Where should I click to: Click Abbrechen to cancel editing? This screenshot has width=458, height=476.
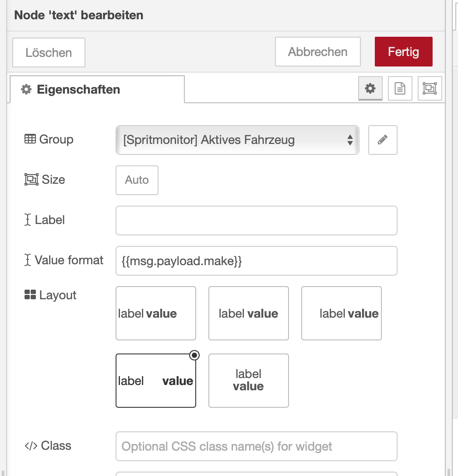coord(317,52)
